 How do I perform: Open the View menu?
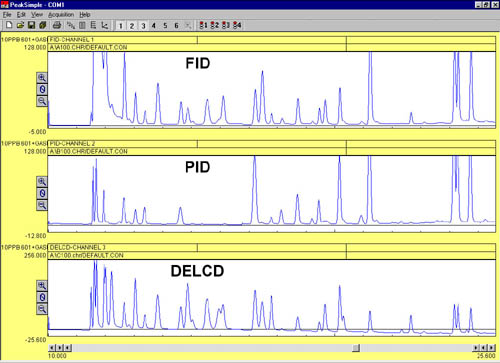[x=37, y=15]
